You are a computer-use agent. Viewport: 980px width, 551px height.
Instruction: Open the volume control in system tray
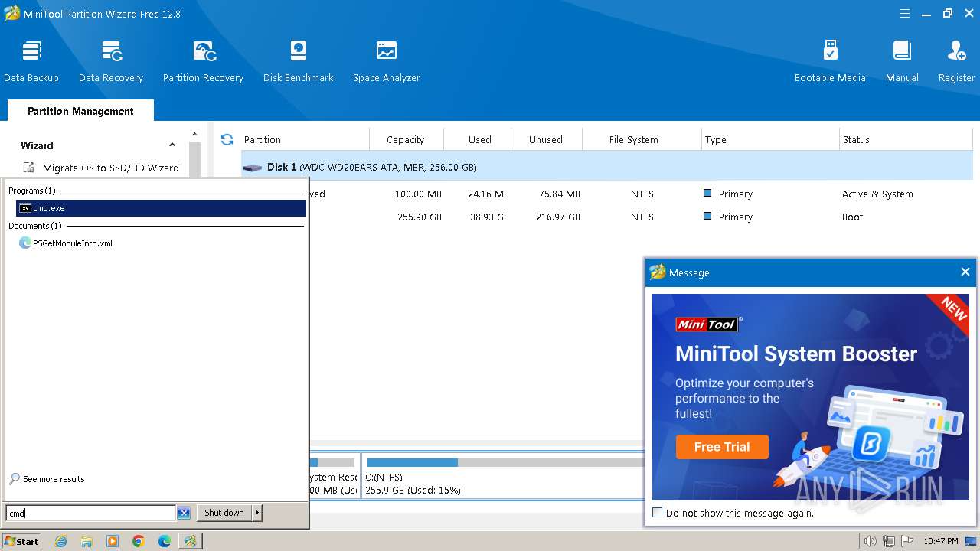870,541
